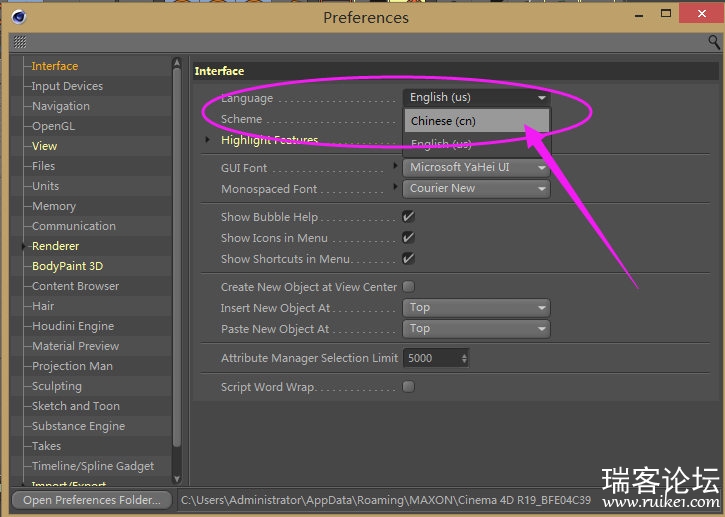Screen dimensions: 725x517
Task: Select View category
Action: tap(44, 146)
